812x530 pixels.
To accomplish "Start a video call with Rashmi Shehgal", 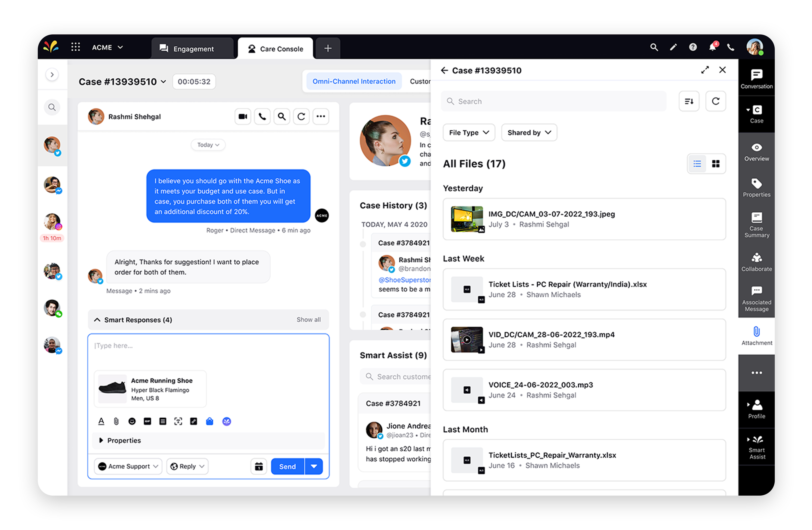I will click(243, 116).
